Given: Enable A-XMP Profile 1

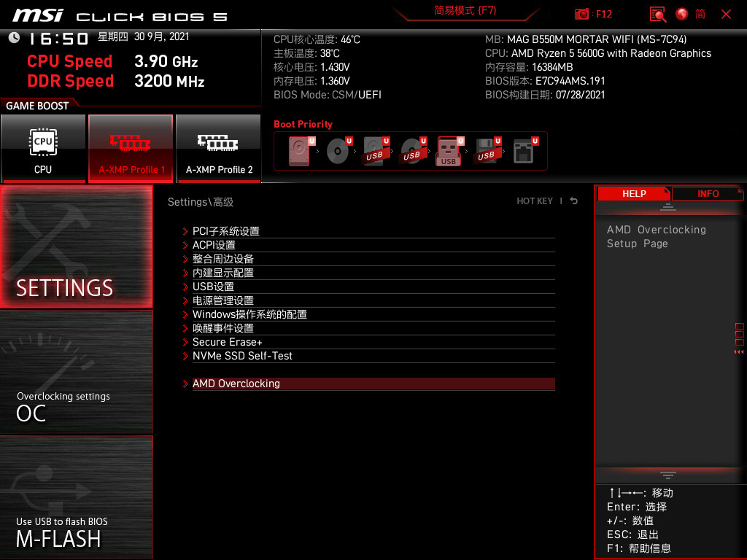Looking at the screenshot, I should pos(131,148).
